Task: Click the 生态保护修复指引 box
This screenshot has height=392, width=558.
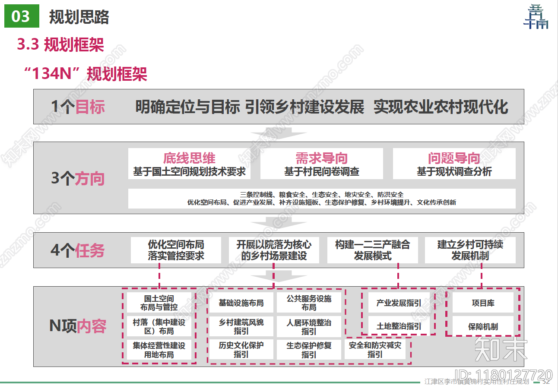Action: click(x=309, y=350)
